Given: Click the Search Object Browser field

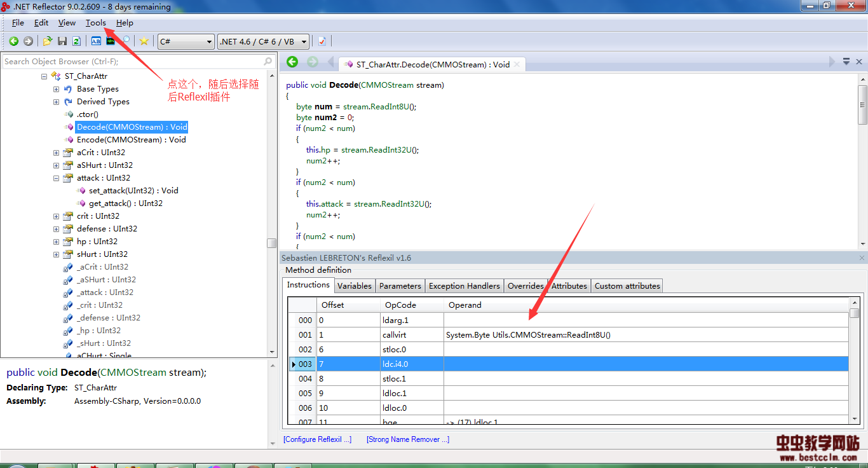Looking at the screenshot, I should pyautogui.click(x=132, y=62).
